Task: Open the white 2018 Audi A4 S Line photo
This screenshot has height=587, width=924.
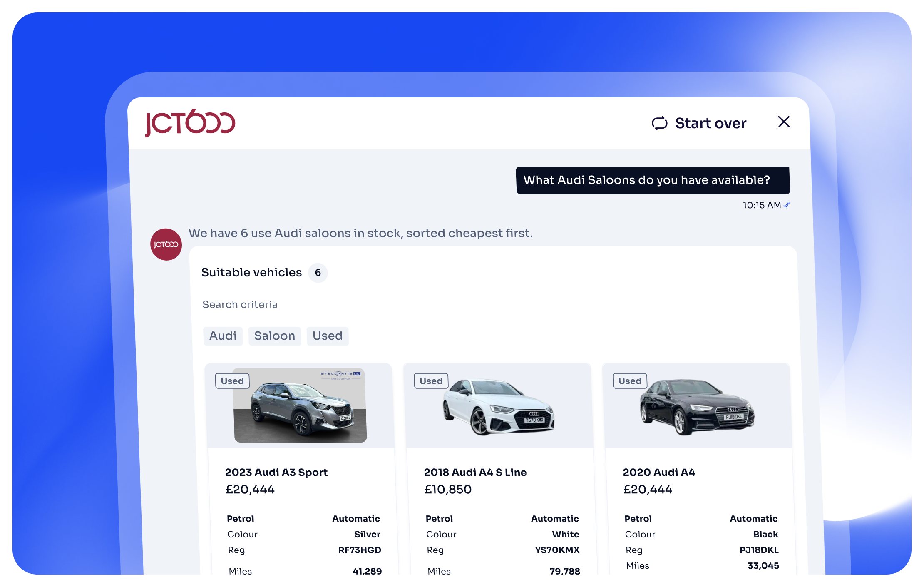Action: pyautogui.click(x=499, y=407)
